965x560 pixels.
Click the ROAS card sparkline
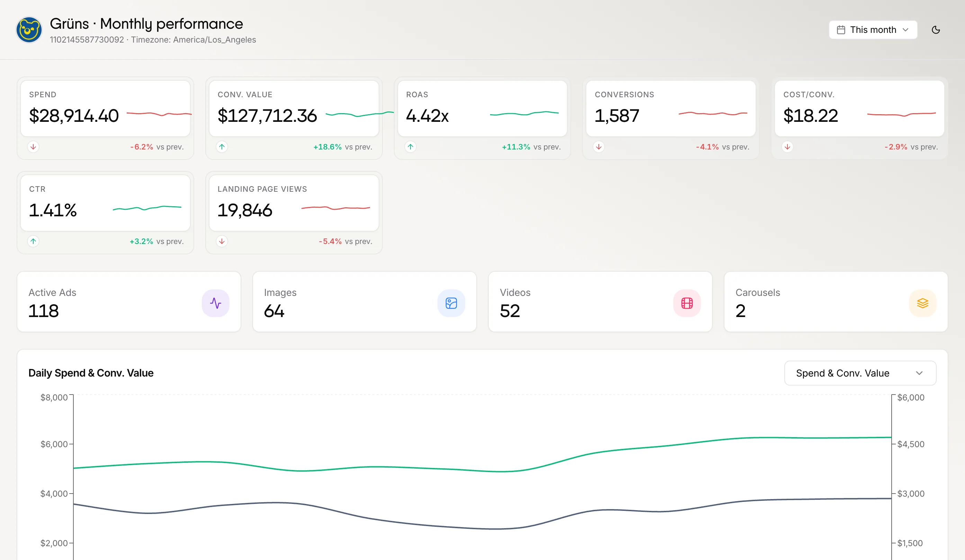pos(524,114)
